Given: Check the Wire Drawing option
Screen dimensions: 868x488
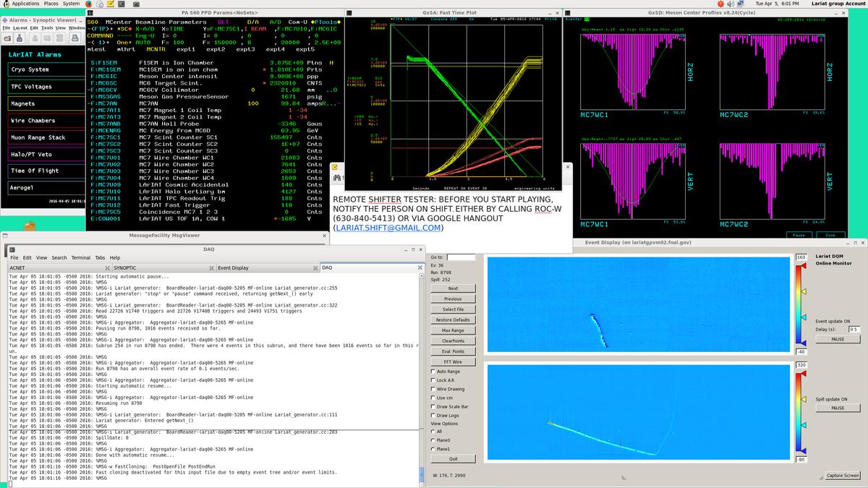Looking at the screenshot, I should coord(433,389).
